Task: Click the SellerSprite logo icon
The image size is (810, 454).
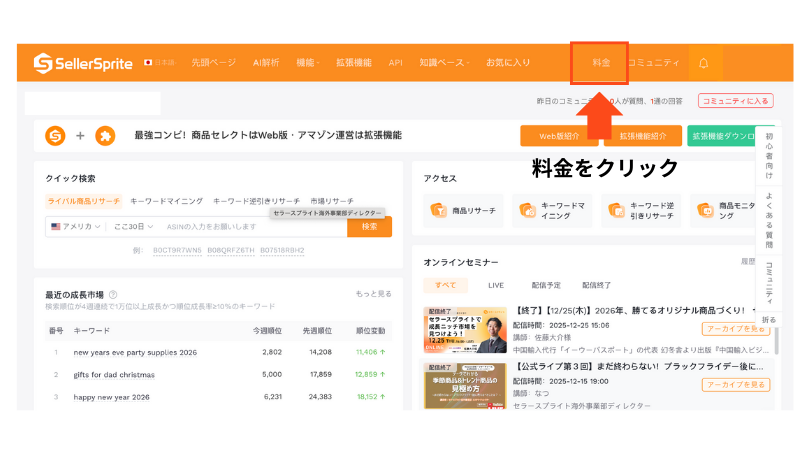Action: 42,63
